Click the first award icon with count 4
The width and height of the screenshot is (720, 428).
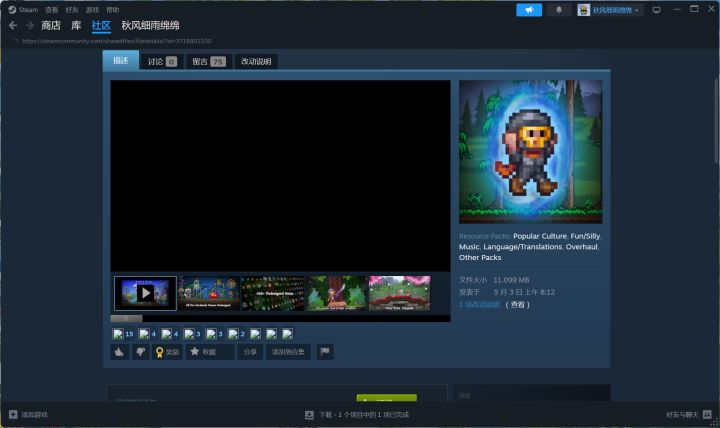147,334
